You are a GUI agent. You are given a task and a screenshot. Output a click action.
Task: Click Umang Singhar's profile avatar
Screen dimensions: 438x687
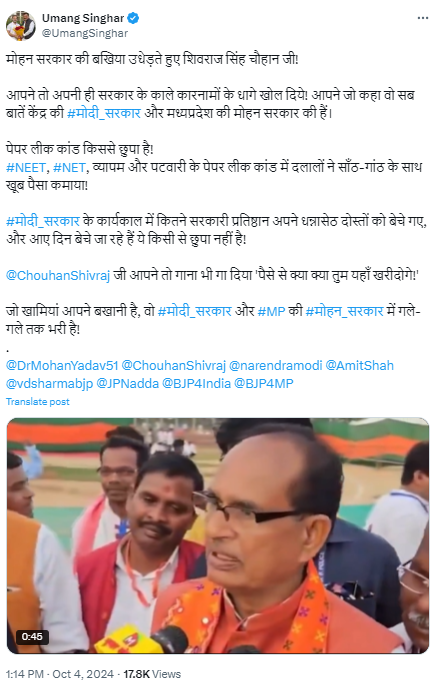click(x=21, y=26)
